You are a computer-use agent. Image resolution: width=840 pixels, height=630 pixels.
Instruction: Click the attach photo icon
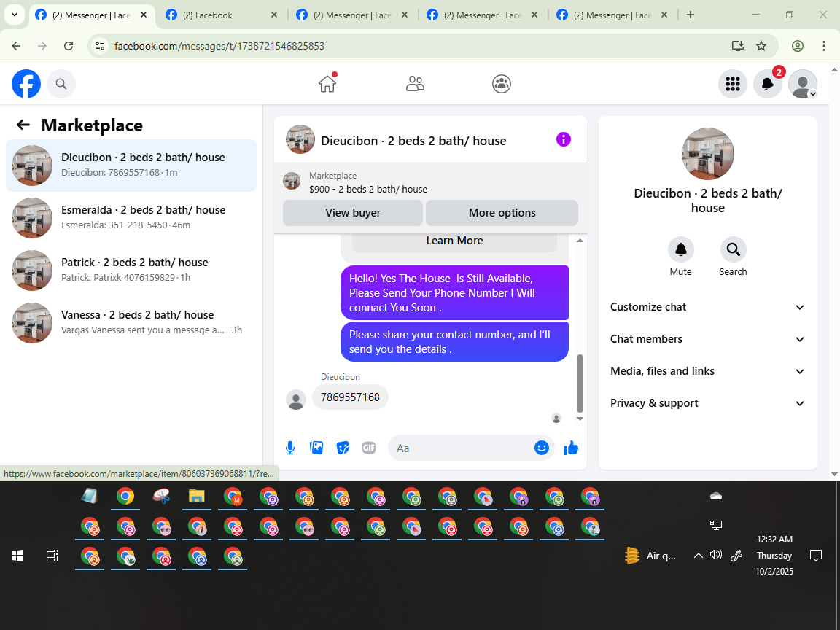click(316, 448)
